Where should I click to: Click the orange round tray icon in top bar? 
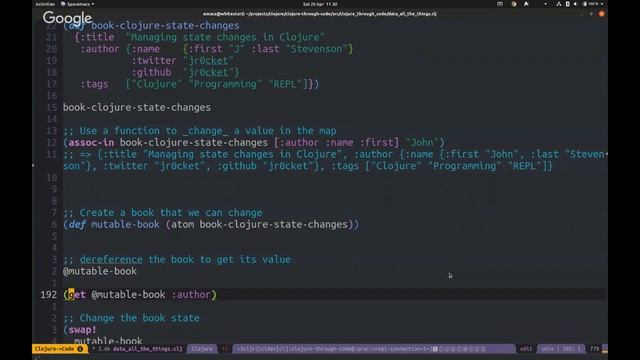click(514, 4)
